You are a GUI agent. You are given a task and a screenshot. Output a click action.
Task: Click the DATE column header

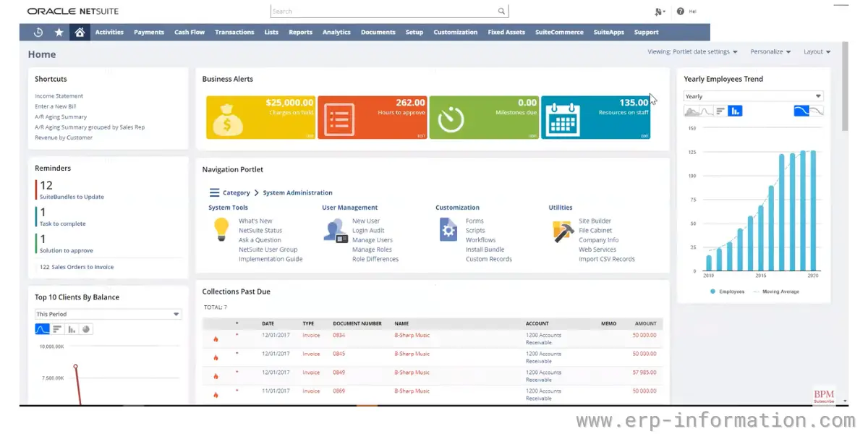tap(268, 324)
